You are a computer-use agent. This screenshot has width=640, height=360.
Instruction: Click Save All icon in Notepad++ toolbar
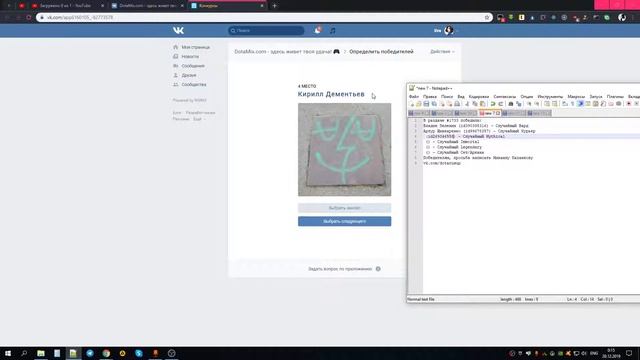[434, 104]
